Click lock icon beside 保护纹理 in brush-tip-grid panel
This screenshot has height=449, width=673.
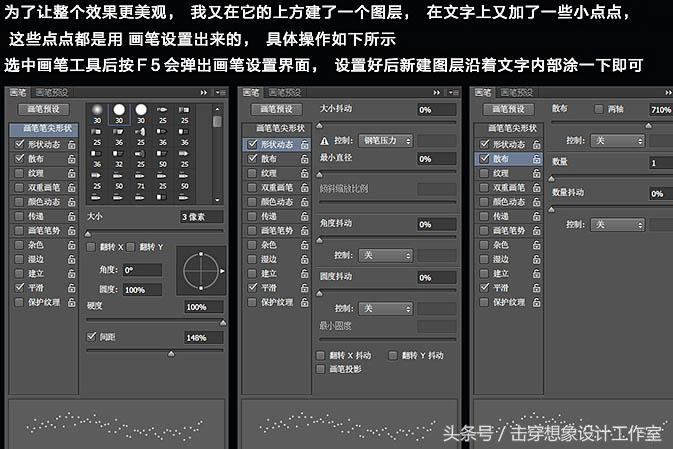[x=72, y=302]
